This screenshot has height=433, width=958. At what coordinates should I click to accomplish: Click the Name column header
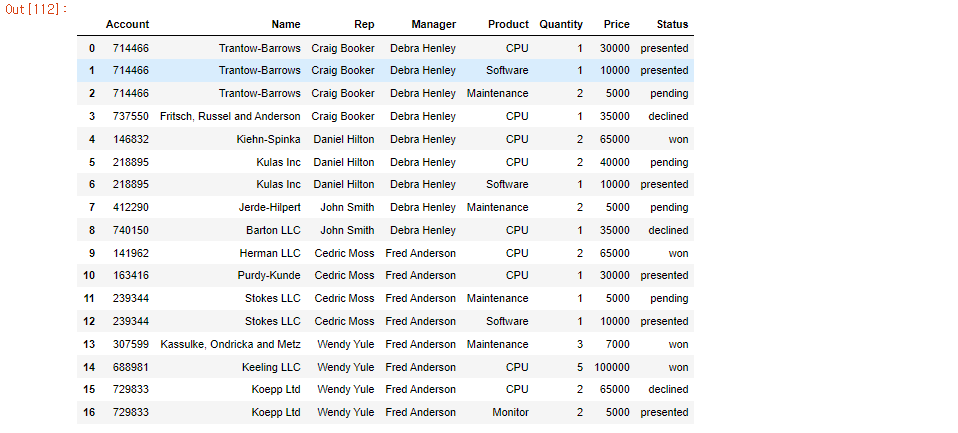click(286, 24)
